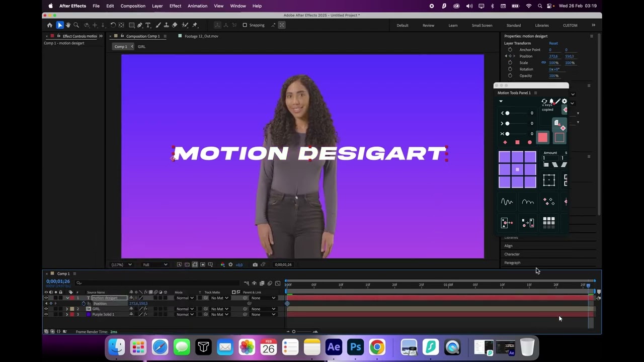The image size is (644, 362).
Task: Open the magnification 117% dropdown
Action: pos(121,264)
